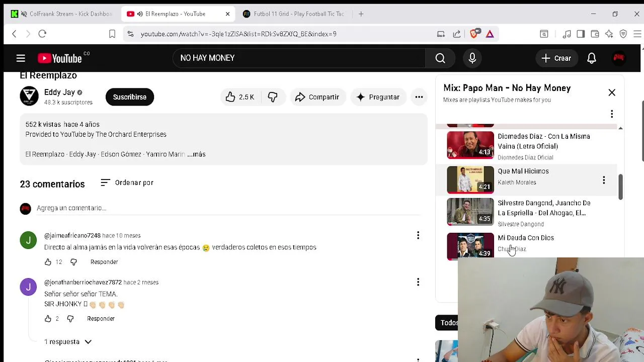This screenshot has height=362, width=644.
Task: Open the @jaimeafricano7248 username
Action: (x=72, y=235)
